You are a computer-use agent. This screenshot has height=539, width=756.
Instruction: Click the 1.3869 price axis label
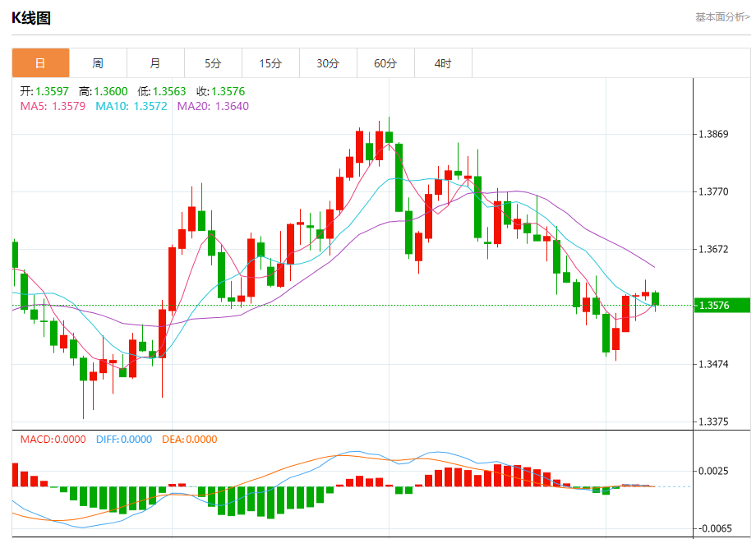click(x=712, y=134)
